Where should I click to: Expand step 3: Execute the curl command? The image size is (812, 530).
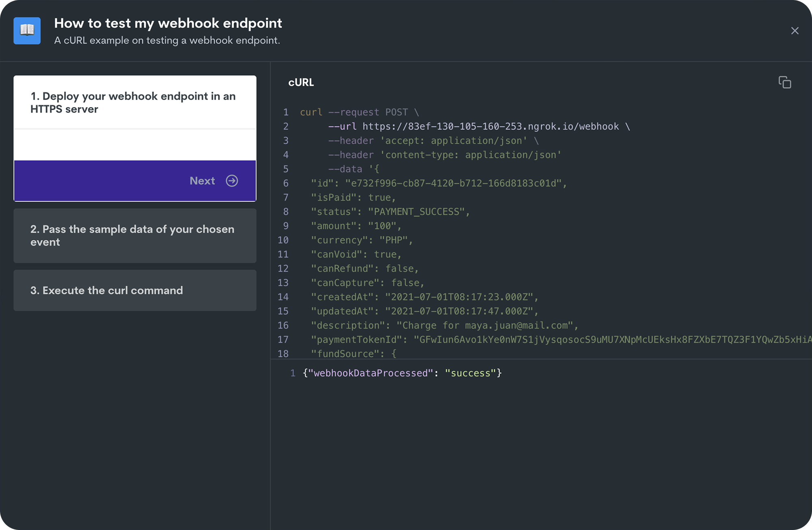click(x=135, y=290)
